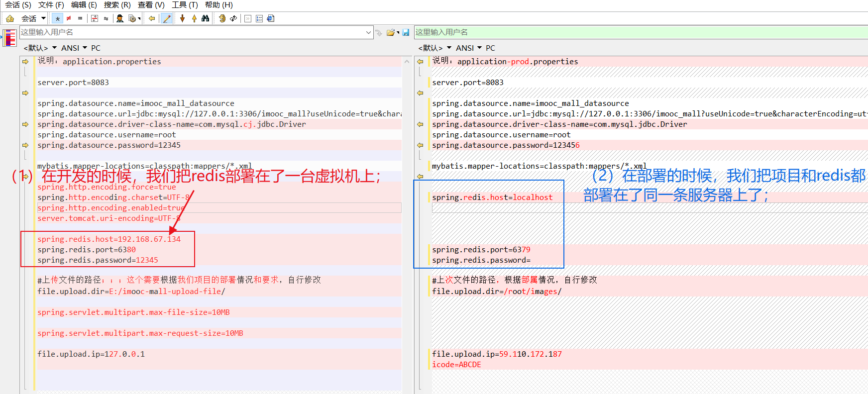Click right pane PC line-ending label
868x394 pixels.
click(x=491, y=48)
